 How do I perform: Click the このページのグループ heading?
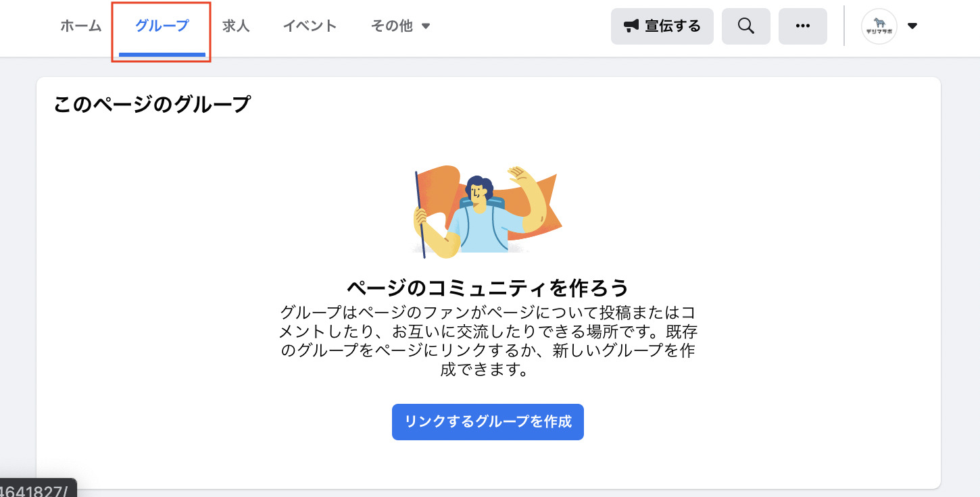(152, 105)
